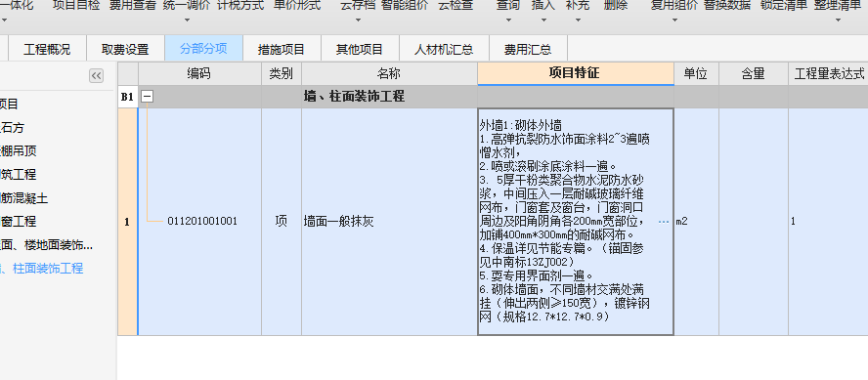Click 费用查看 toolbar button

(132, 6)
